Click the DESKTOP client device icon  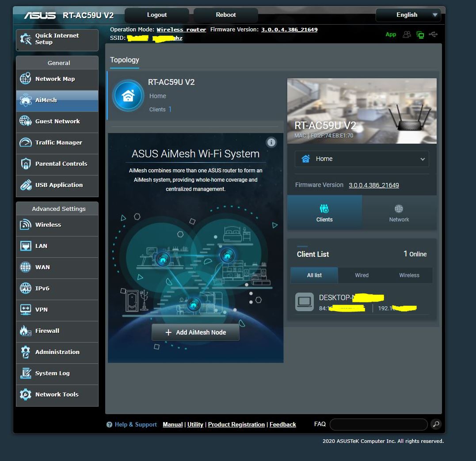coord(305,302)
